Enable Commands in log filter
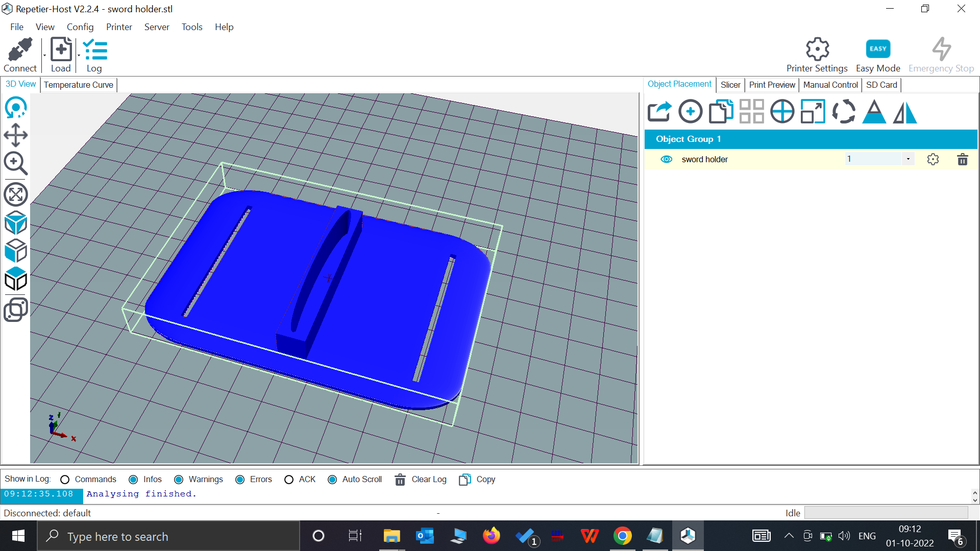This screenshot has width=980, height=551. (65, 480)
